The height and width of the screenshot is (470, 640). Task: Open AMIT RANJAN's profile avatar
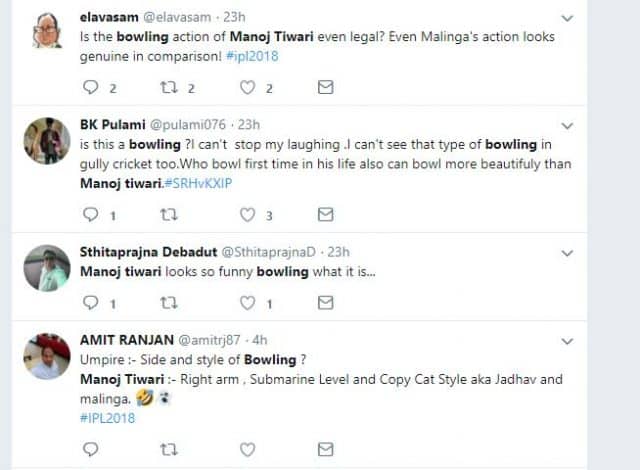click(48, 356)
